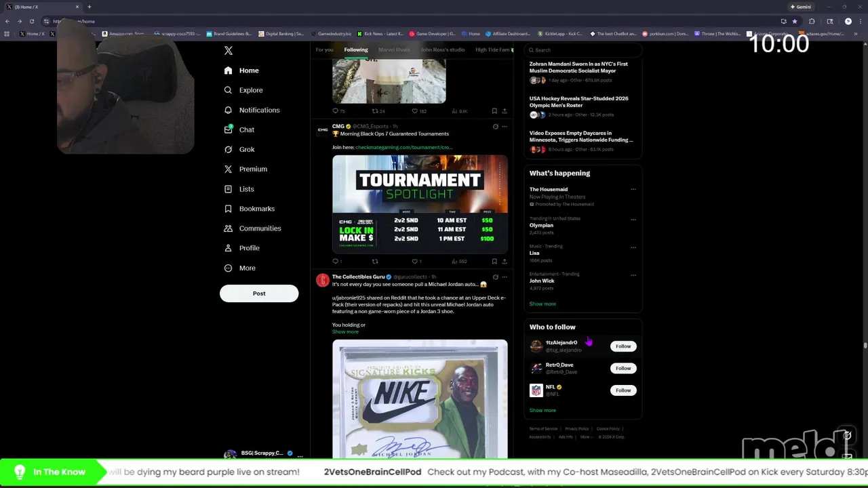Click Show more under What's happening

(x=542, y=304)
